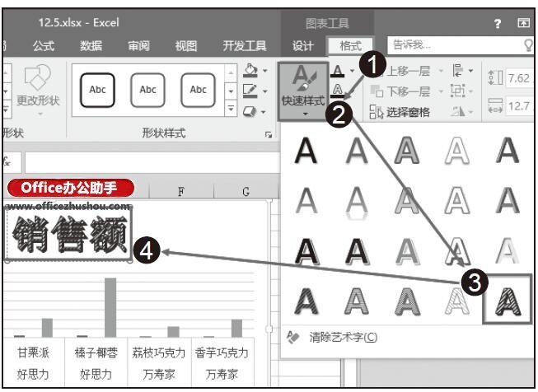Select column header F

(180, 191)
